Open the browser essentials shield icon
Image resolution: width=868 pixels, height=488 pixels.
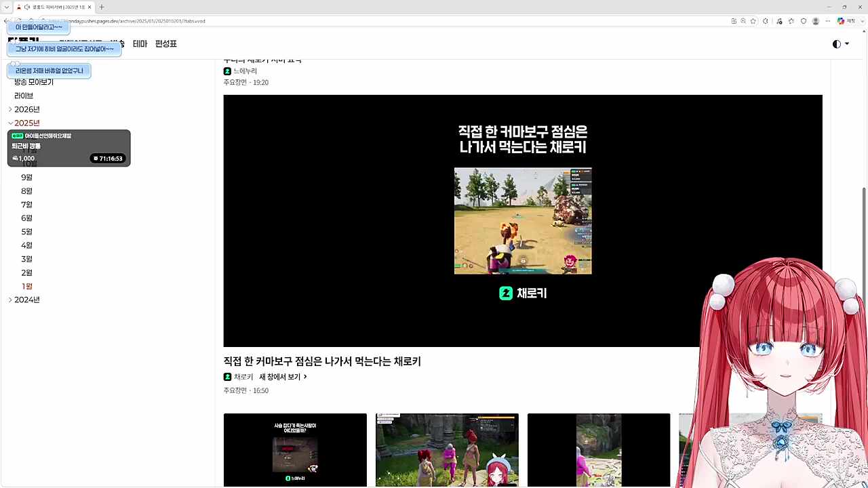(804, 21)
